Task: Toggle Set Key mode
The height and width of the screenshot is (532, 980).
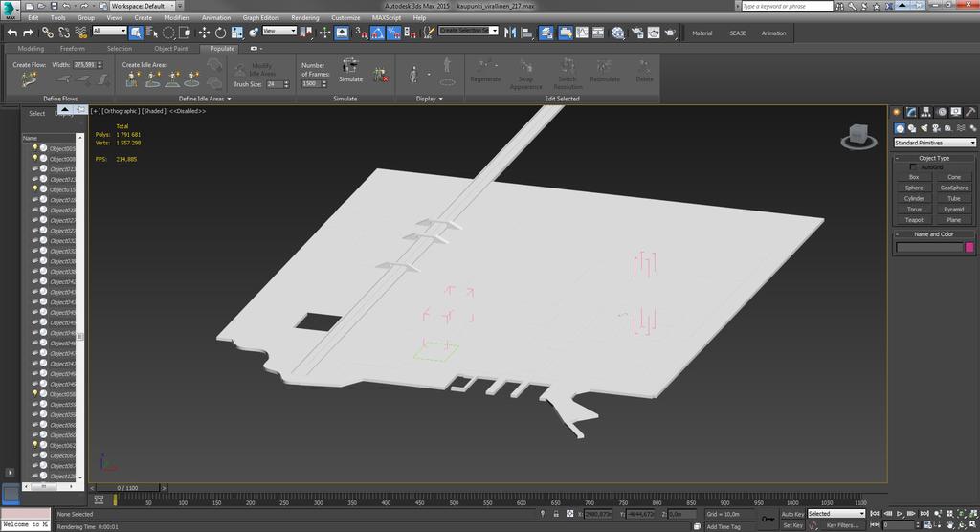Action: click(x=792, y=525)
